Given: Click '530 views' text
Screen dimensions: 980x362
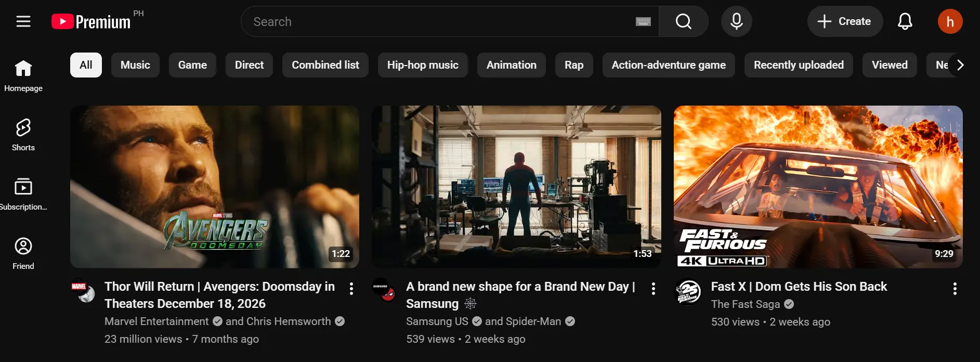Looking at the screenshot, I should click(x=735, y=322).
